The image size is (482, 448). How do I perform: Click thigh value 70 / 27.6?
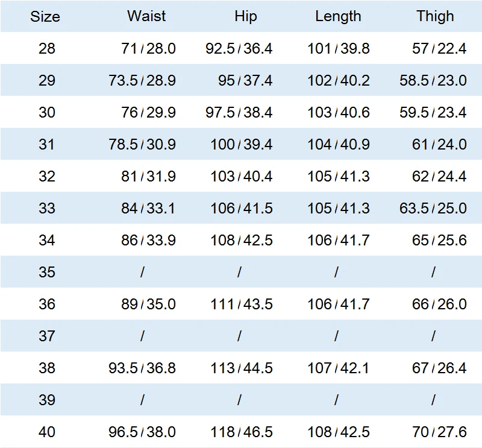point(439,432)
